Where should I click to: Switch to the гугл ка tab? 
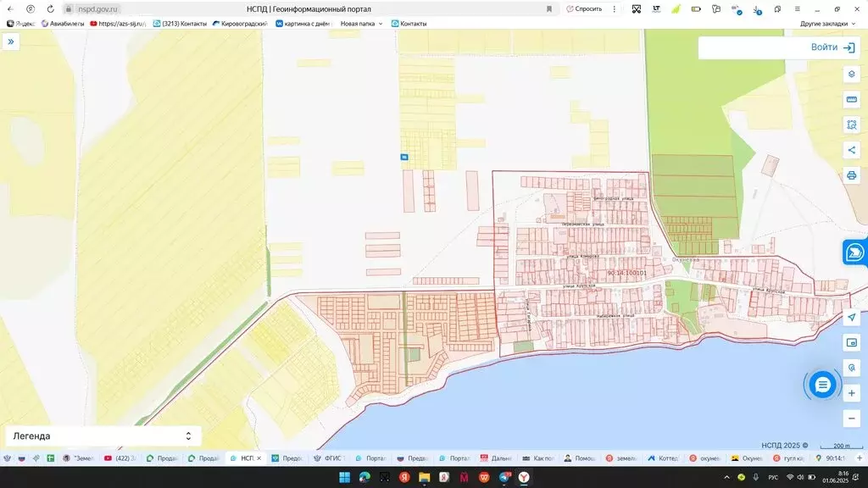pos(787,458)
